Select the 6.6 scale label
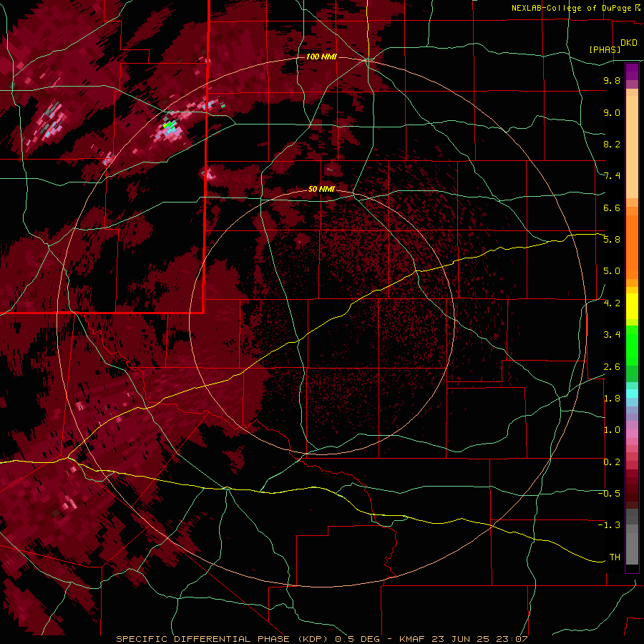This screenshot has height=644, width=644. click(612, 208)
